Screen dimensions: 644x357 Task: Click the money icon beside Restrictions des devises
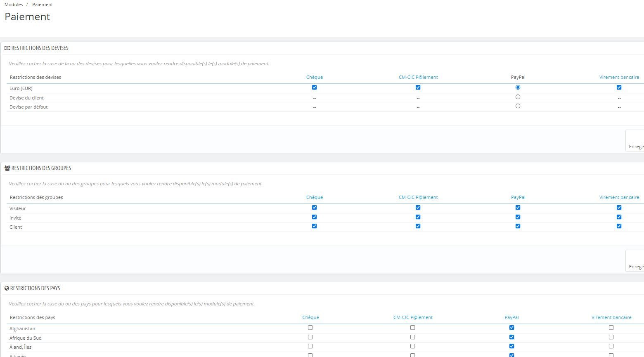[x=7, y=48]
